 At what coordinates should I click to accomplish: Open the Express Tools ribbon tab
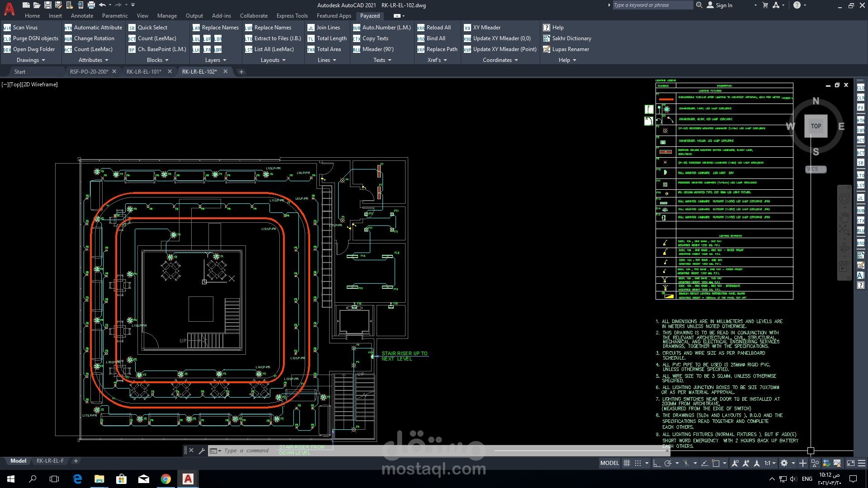pyautogui.click(x=292, y=16)
